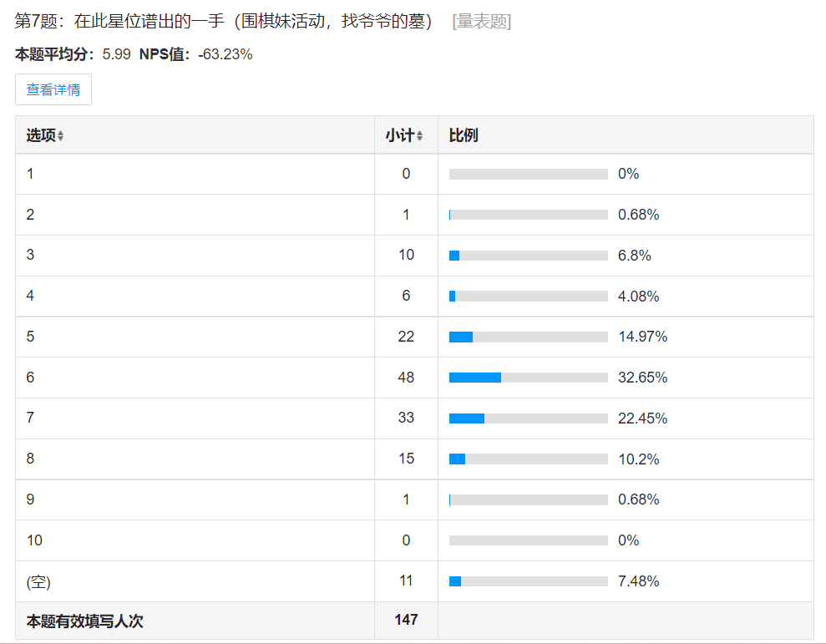This screenshot has height=644, width=826.
Task: Click the 147 total count value
Action: tap(406, 620)
